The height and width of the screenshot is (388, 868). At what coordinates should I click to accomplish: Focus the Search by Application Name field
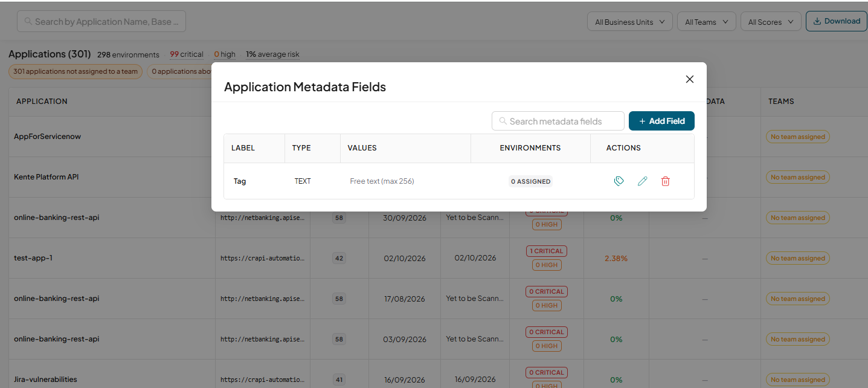click(x=101, y=21)
